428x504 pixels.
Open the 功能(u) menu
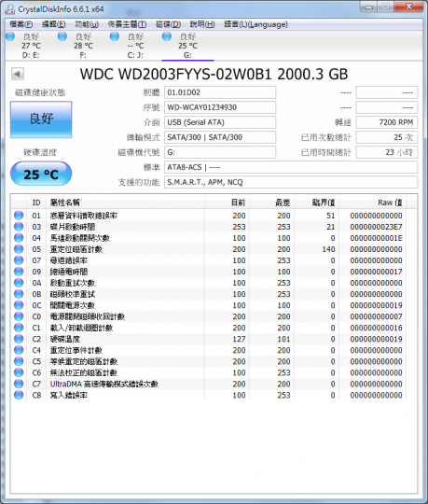click(x=87, y=24)
